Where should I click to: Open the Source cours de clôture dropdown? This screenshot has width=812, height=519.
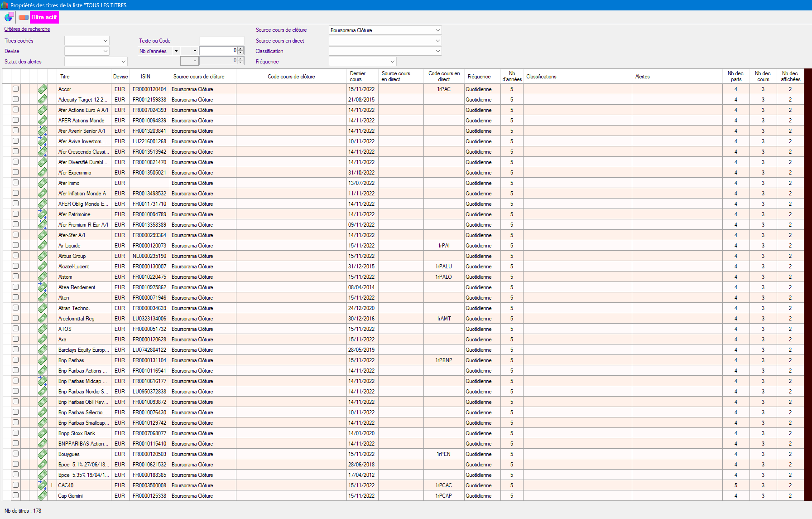(x=437, y=30)
